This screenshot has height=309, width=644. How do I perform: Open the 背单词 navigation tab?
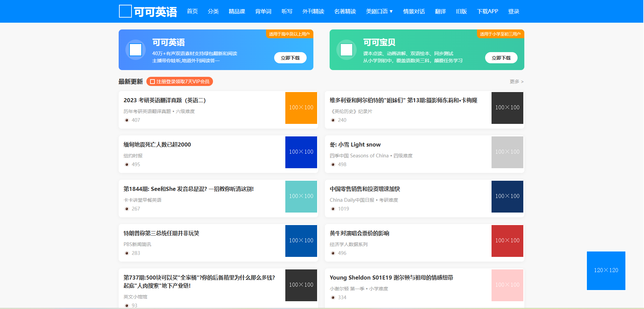click(x=263, y=12)
